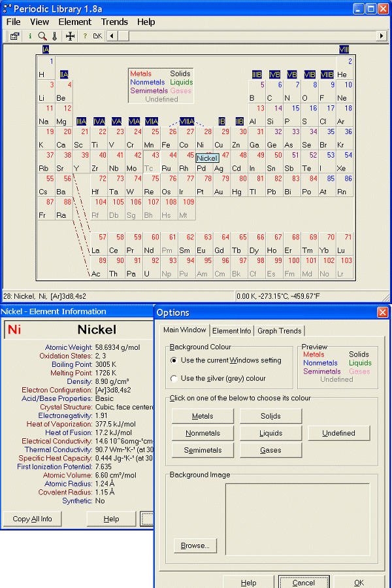Click the Metals colour button
Image resolution: width=392 pixels, height=588 pixels.
[203, 416]
